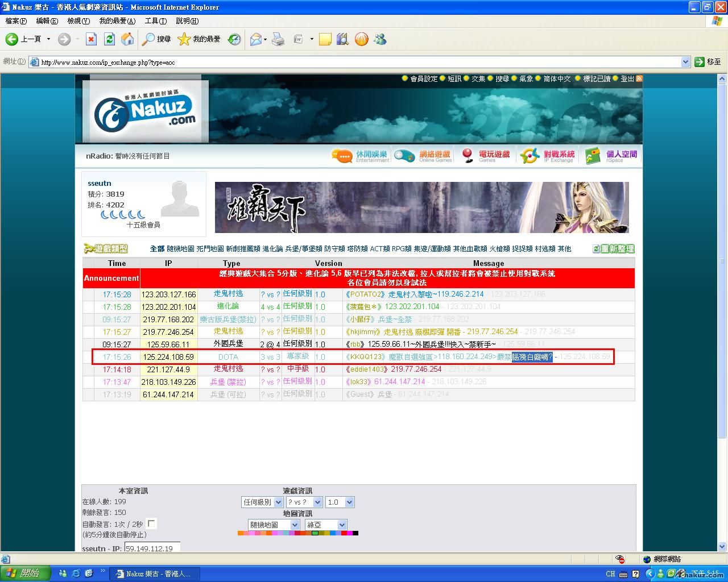This screenshot has width=728, height=582.
Task: Open the 說明(H) menu
Action: [187, 21]
